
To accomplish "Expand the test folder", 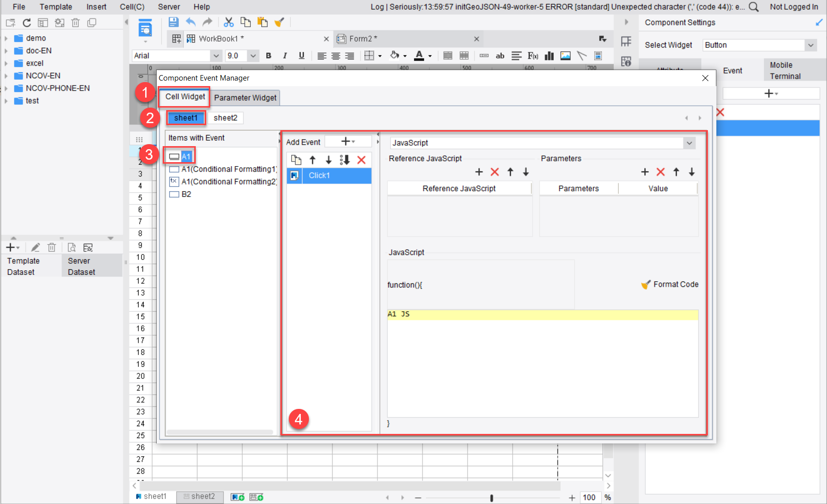I will [x=6, y=101].
